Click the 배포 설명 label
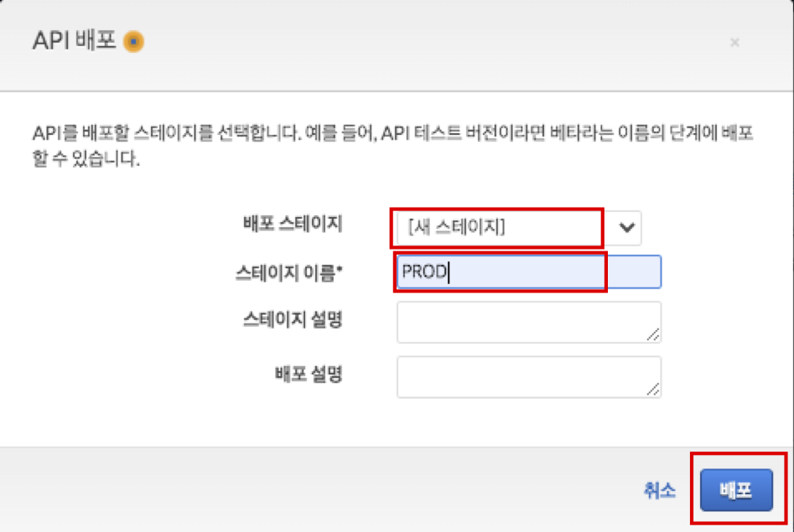Viewport: 794px width, 532px height. (309, 374)
